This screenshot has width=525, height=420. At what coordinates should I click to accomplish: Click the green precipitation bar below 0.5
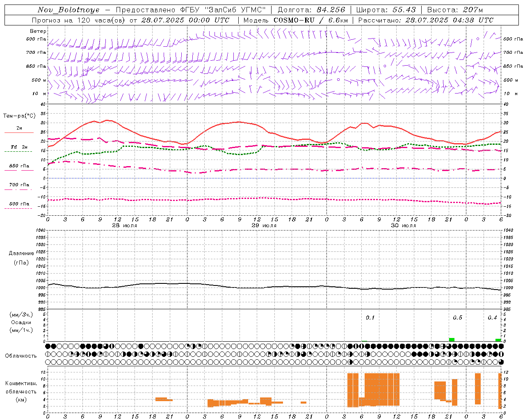click(x=452, y=340)
